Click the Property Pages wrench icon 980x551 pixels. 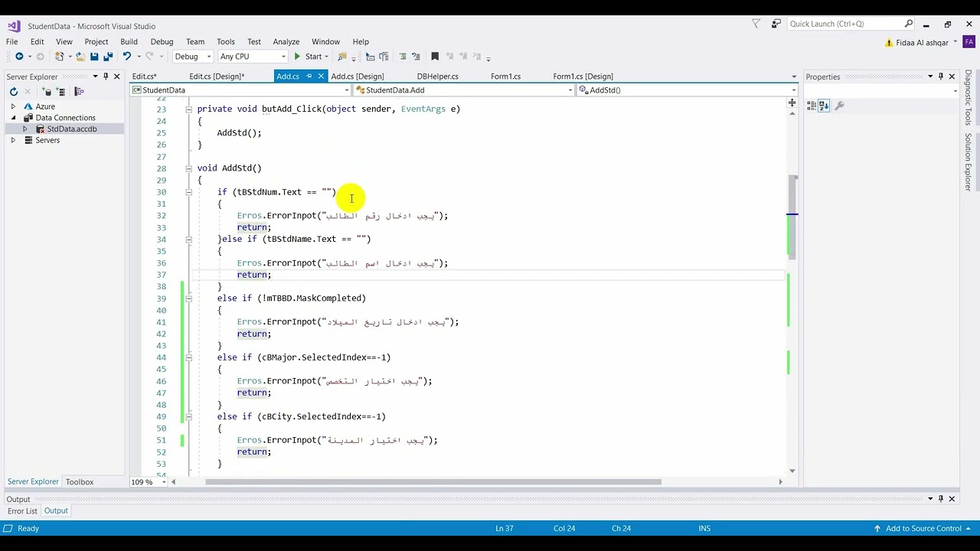[839, 106]
